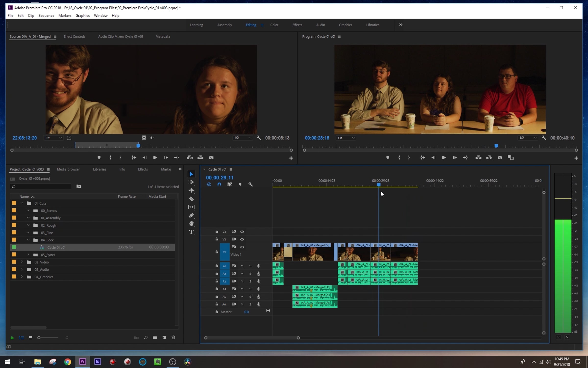Select the Pen tool

pos(191,216)
